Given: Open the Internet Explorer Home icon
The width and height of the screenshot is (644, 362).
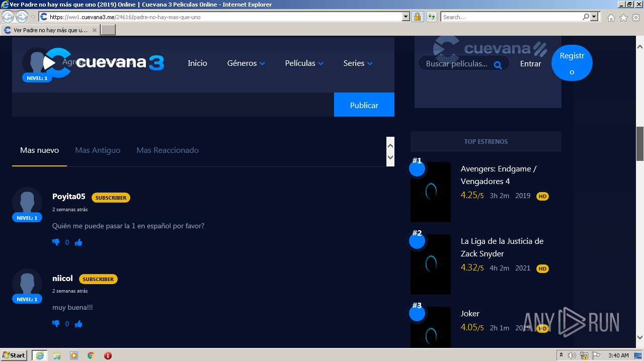Looking at the screenshot, I should pos(611,18).
